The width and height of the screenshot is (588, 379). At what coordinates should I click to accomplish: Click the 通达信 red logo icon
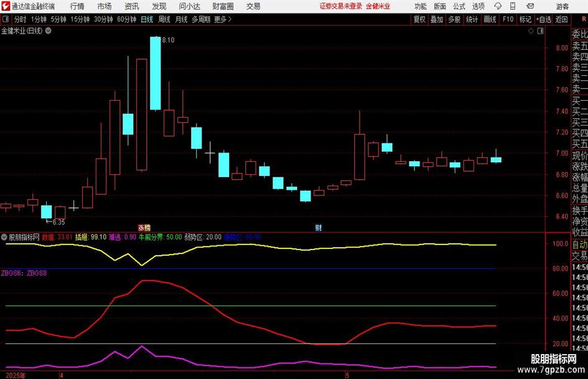5,6
